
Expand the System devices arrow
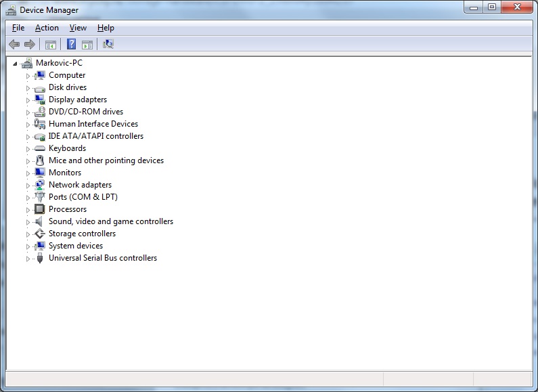pyautogui.click(x=28, y=246)
